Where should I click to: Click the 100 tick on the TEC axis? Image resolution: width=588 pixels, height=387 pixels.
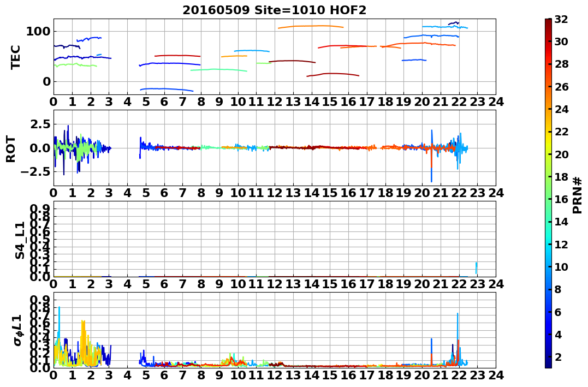click(38, 31)
